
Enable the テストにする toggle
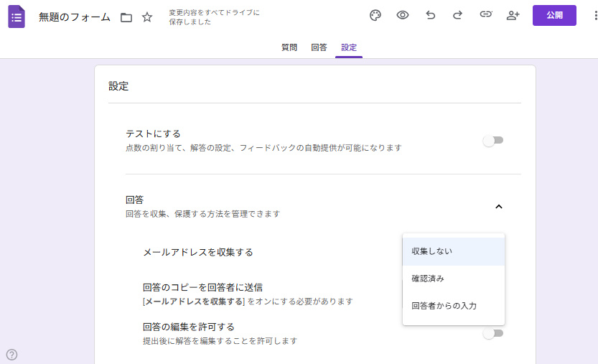coord(492,141)
